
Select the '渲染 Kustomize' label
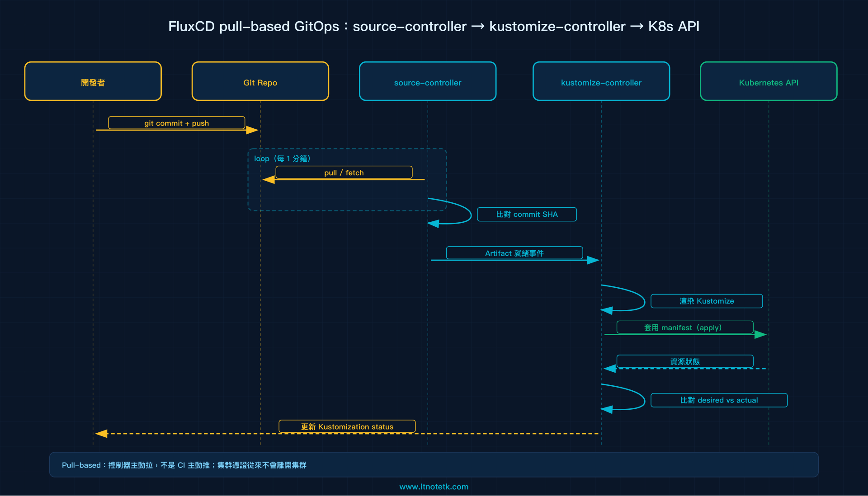[x=707, y=301]
